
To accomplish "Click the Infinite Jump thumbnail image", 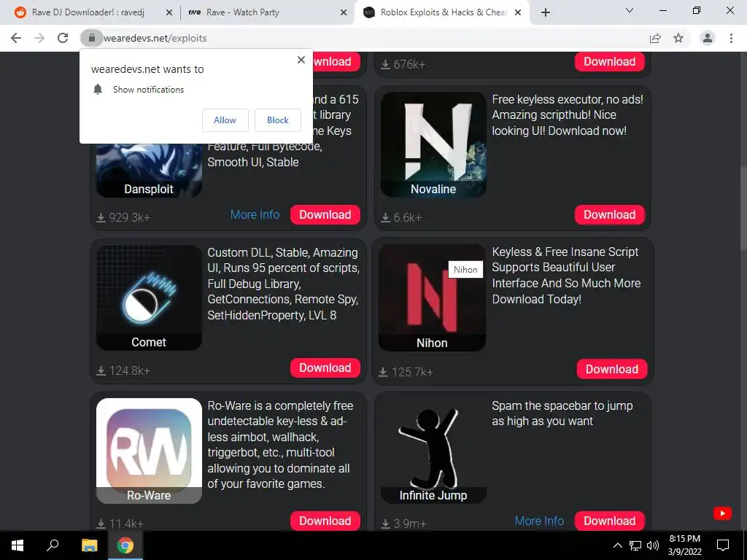I will (433, 451).
